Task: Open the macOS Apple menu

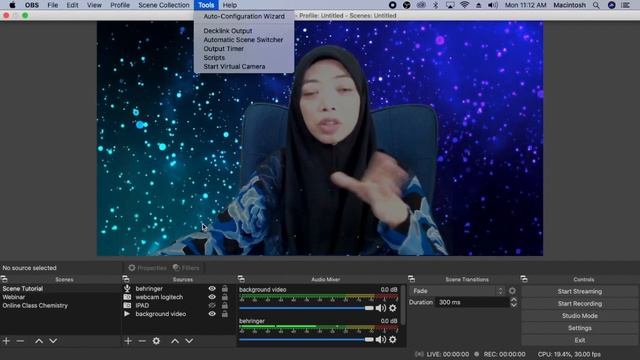Action: (12, 5)
